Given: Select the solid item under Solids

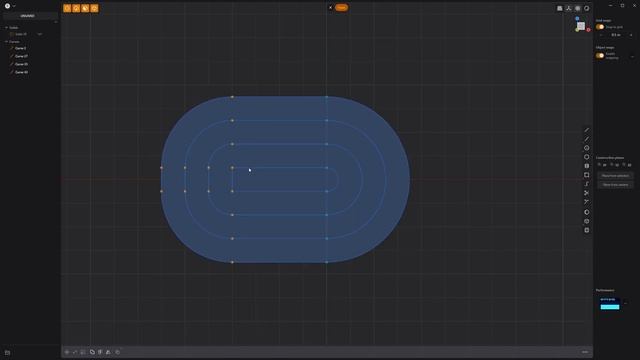Looking at the screenshot, I should (x=21, y=34).
